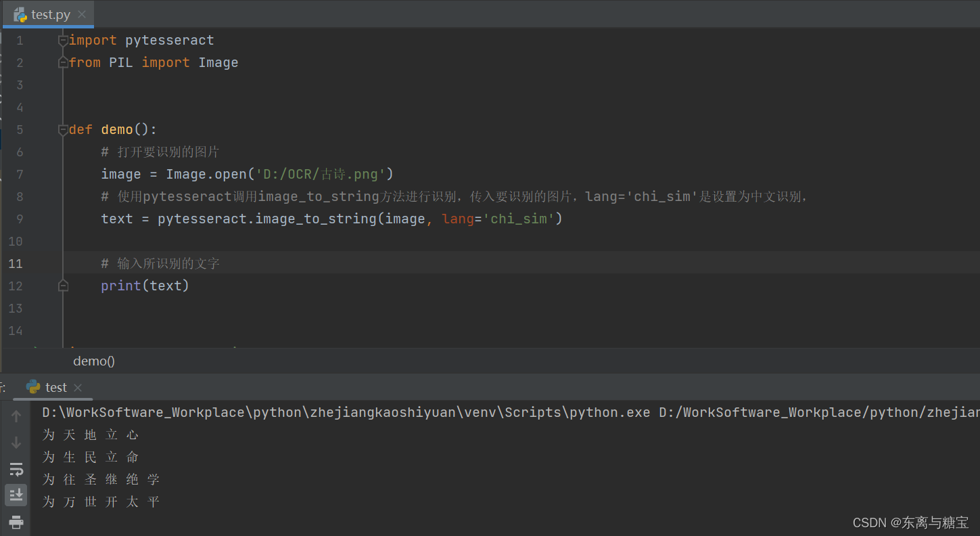This screenshot has height=536, width=980.
Task: Click the 'import pytesseract' text
Action: click(x=141, y=41)
